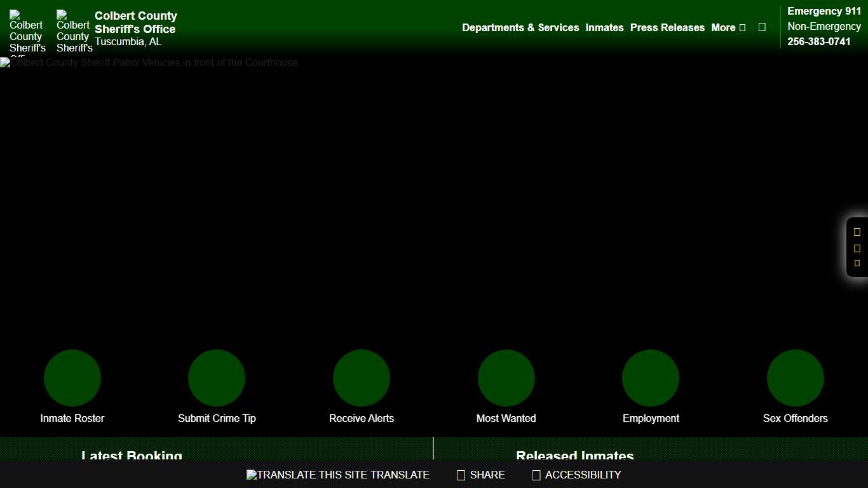Screen dimensions: 868x488
Task: Click the Employment circle icon
Action: coord(651,378)
